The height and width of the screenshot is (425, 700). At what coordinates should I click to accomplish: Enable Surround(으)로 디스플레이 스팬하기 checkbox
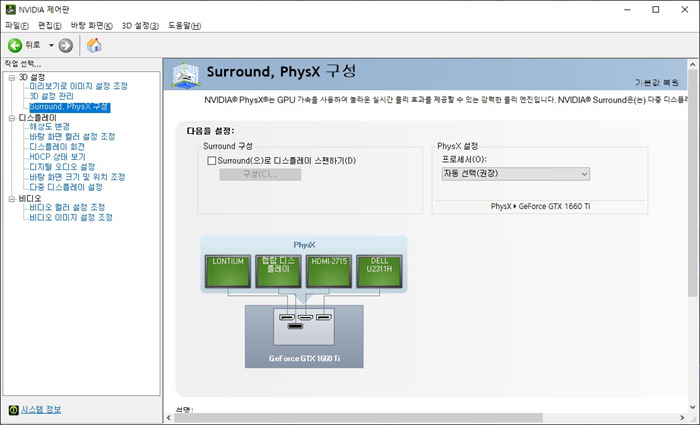(x=212, y=160)
